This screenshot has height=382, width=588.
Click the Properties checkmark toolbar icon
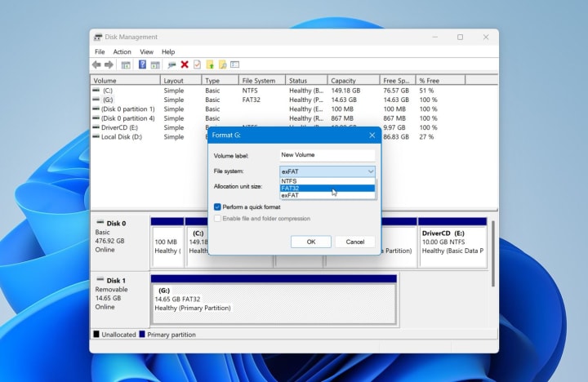click(x=197, y=64)
